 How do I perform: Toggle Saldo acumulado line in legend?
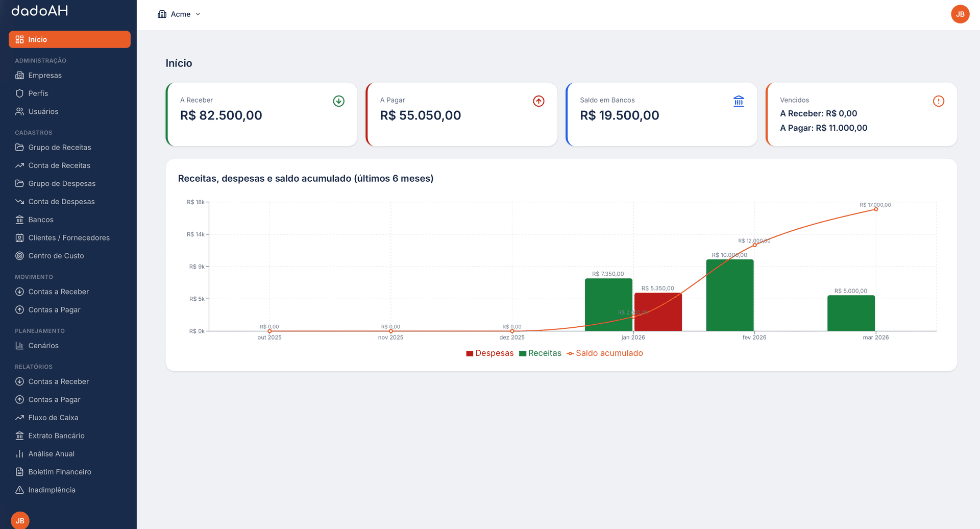tap(605, 353)
